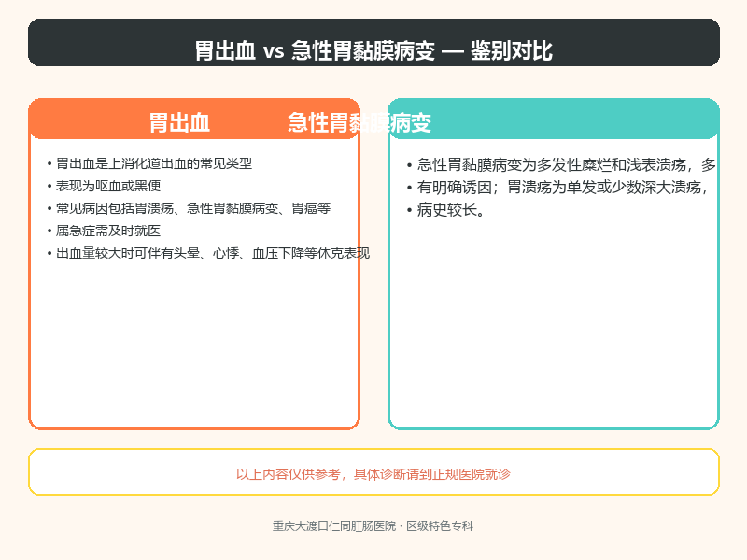Select bullet '常见病因包括胃溃疡、急性胃黏膜病变、胃癌等'

click(189, 208)
